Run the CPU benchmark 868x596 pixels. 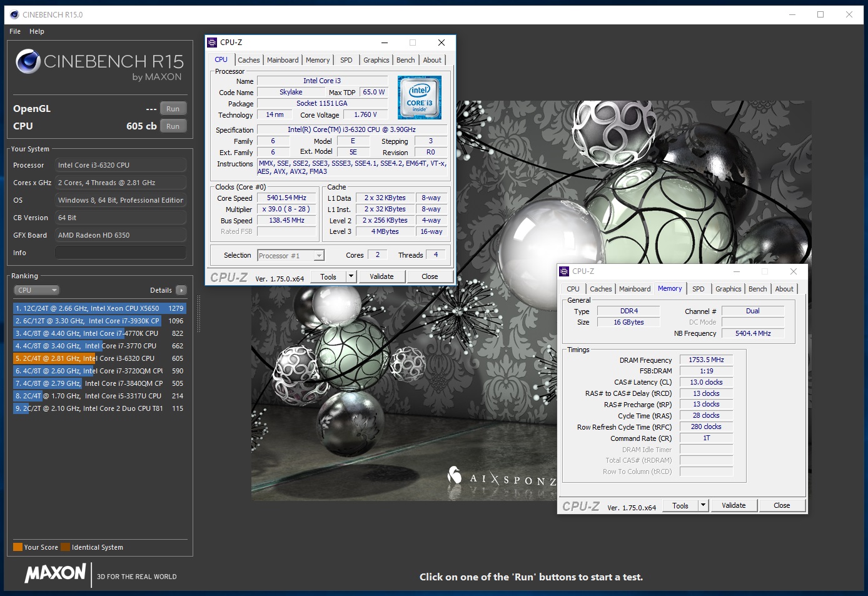click(173, 126)
